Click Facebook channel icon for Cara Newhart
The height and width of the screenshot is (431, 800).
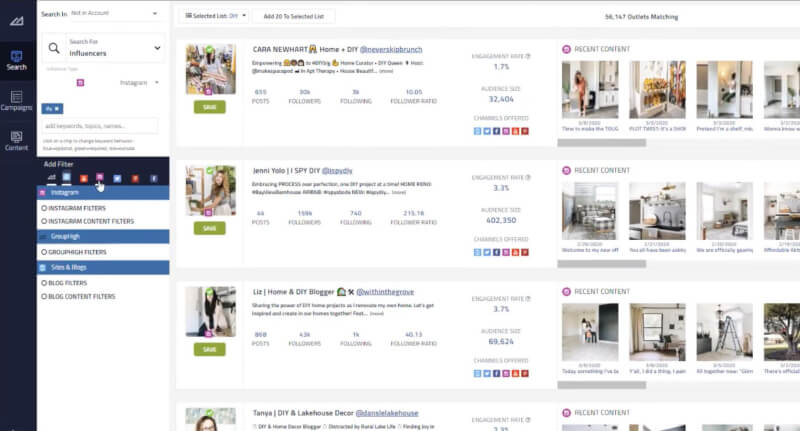496,131
